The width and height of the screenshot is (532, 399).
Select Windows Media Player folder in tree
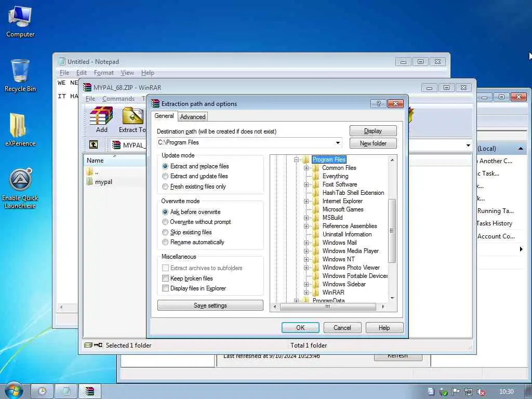pyautogui.click(x=351, y=251)
